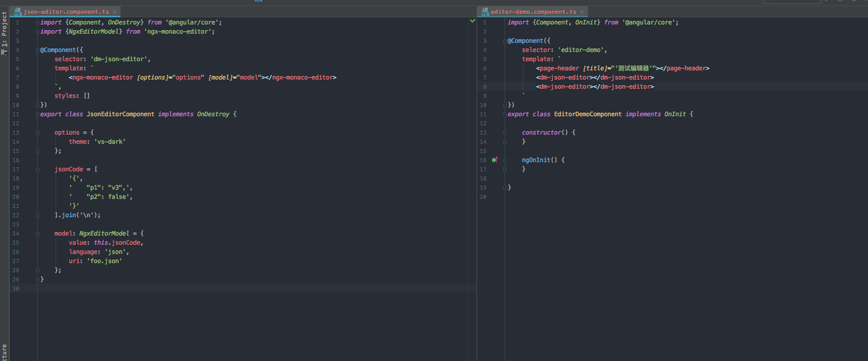Close the editor-demo.component.ts tab

[582, 12]
